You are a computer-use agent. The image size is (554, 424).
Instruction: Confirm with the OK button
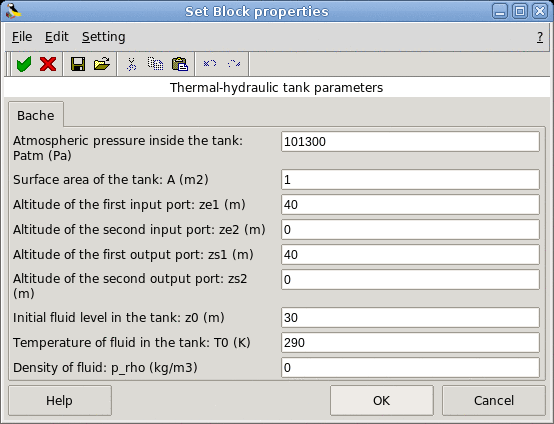(x=382, y=400)
